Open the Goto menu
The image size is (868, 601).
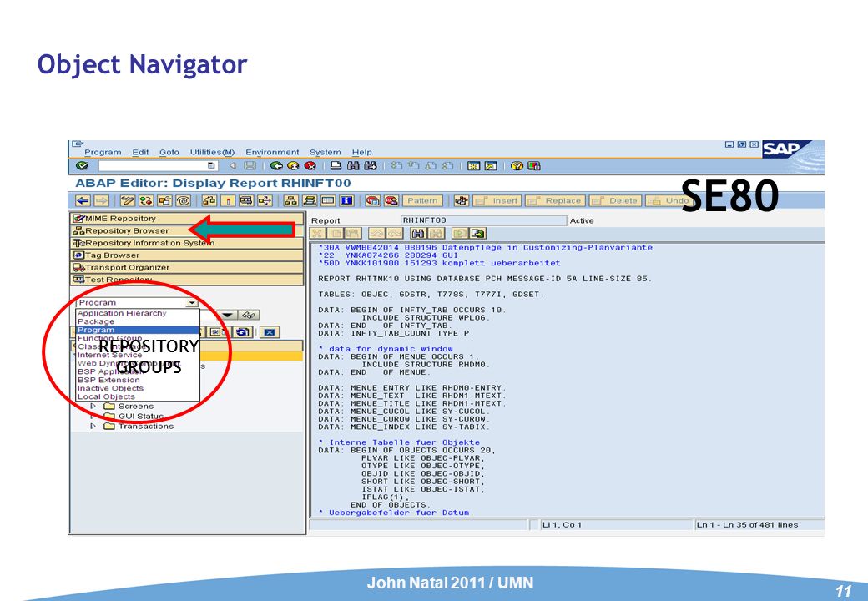[x=169, y=152]
